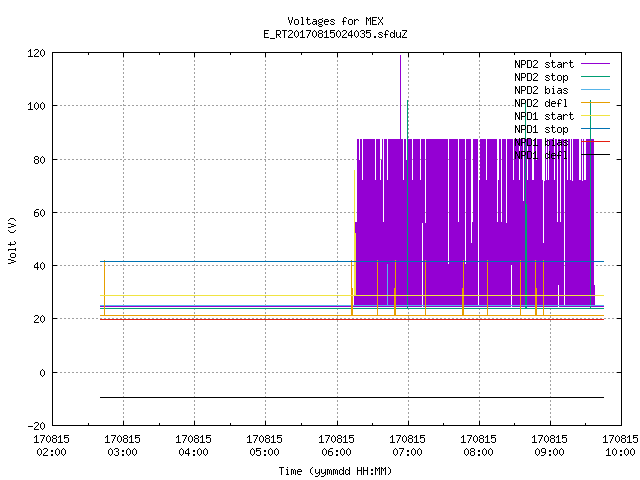Image resolution: width=640 pixels, height=480 pixels.
Task: Click the x-axis tick label 170815 07:00
Action: coord(407,446)
